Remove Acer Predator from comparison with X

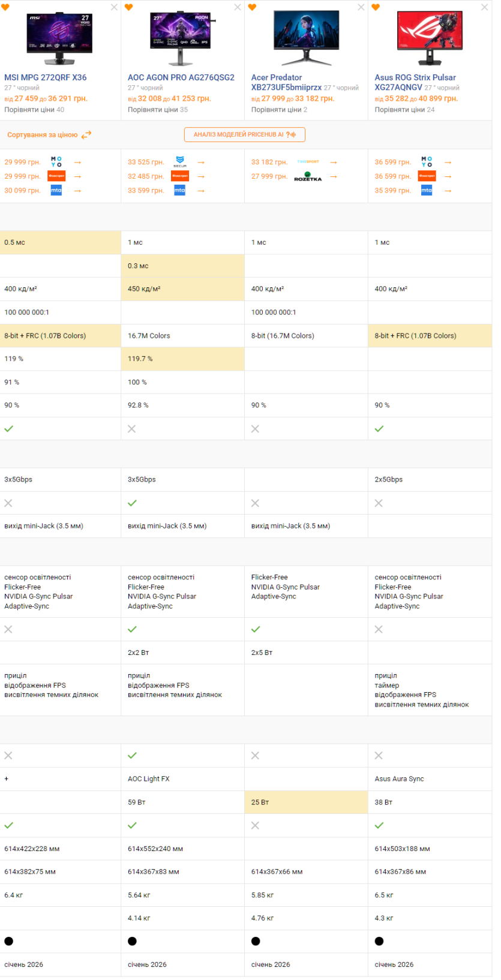pyautogui.click(x=361, y=7)
